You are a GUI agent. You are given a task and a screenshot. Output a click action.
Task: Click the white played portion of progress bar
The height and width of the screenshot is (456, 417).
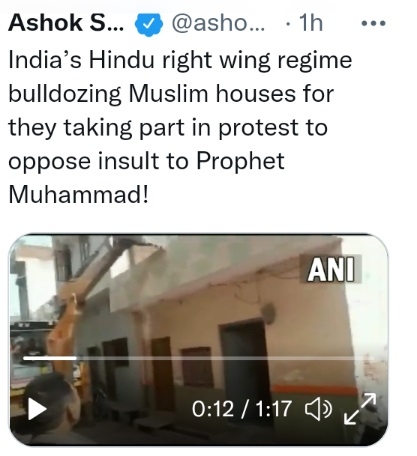pyautogui.click(x=50, y=358)
